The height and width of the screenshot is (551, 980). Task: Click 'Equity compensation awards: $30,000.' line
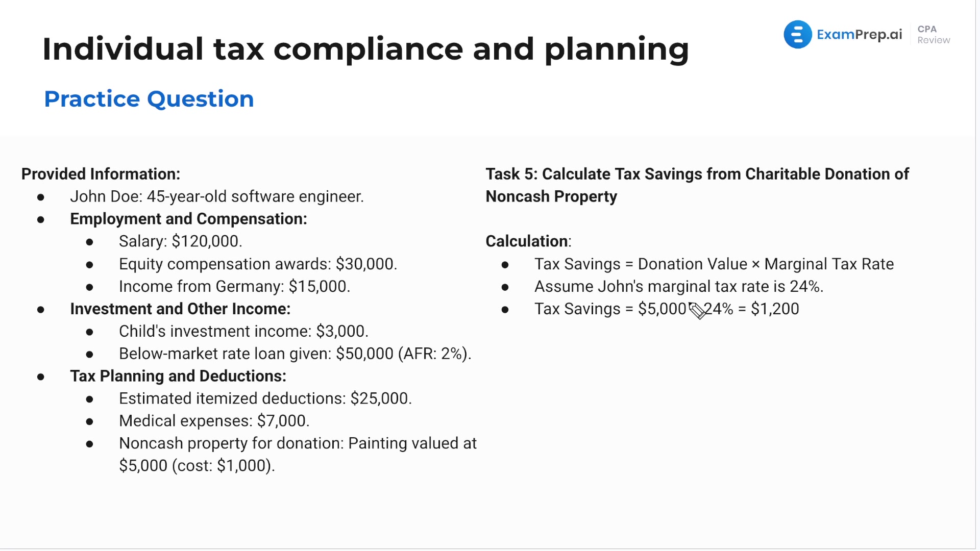tap(258, 264)
